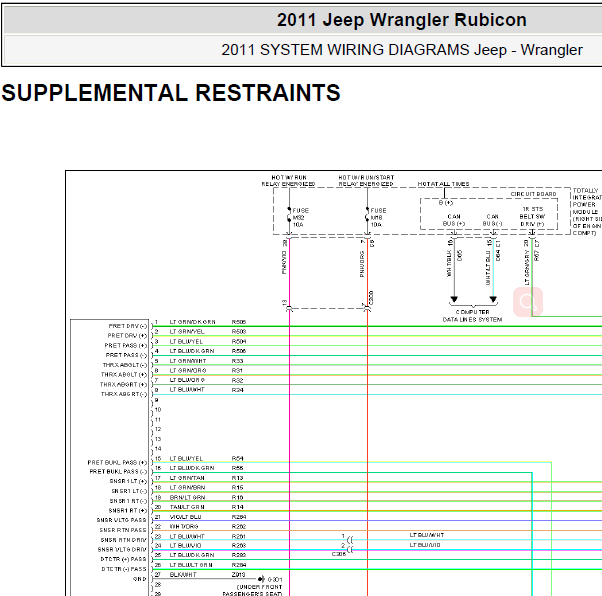Click the CAN Bus (-) arrowhead symbol
This screenshot has width=602, height=596.
coord(493,299)
